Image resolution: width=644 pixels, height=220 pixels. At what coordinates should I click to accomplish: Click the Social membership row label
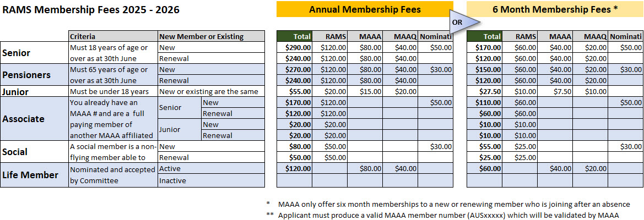[x=15, y=152]
